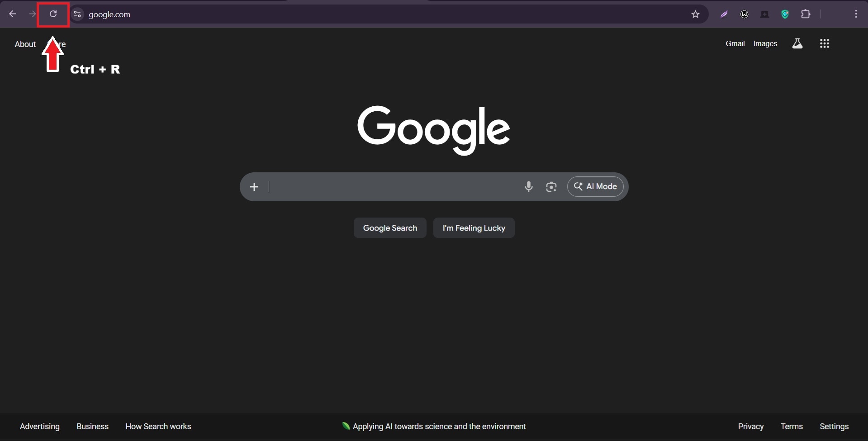Activate AI Mode search toggle
This screenshot has width=868, height=441.
[595, 186]
